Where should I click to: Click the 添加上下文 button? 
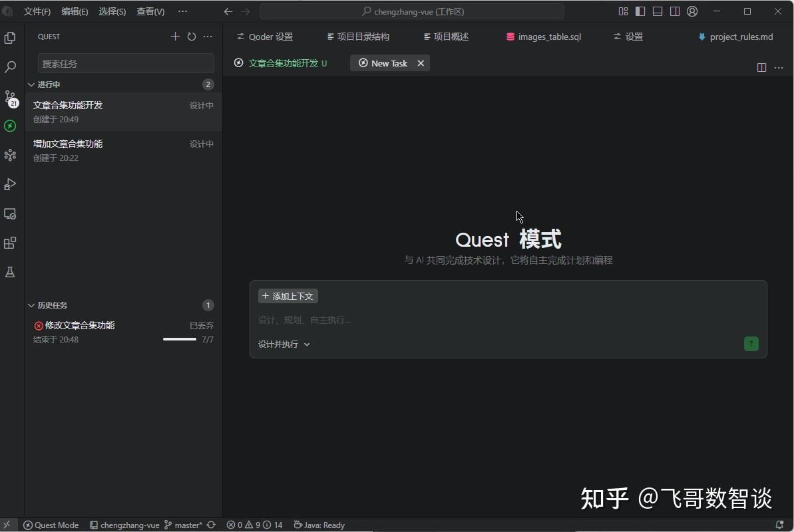(x=288, y=296)
